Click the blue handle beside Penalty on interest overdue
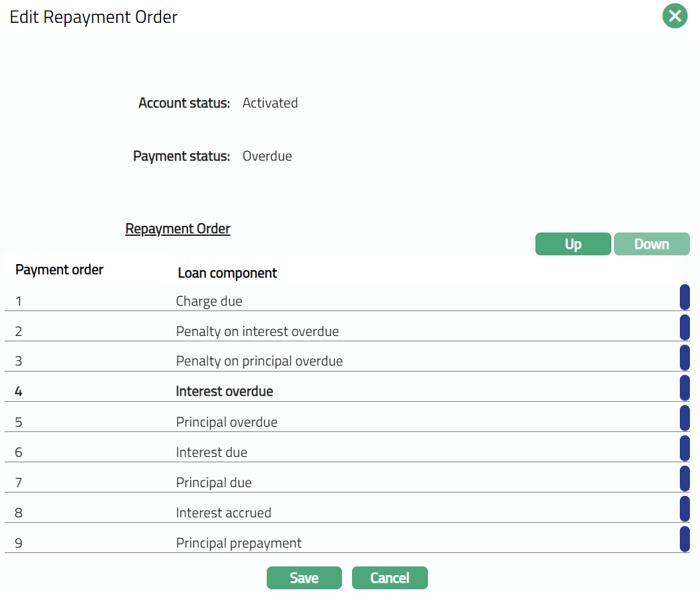 [685, 327]
